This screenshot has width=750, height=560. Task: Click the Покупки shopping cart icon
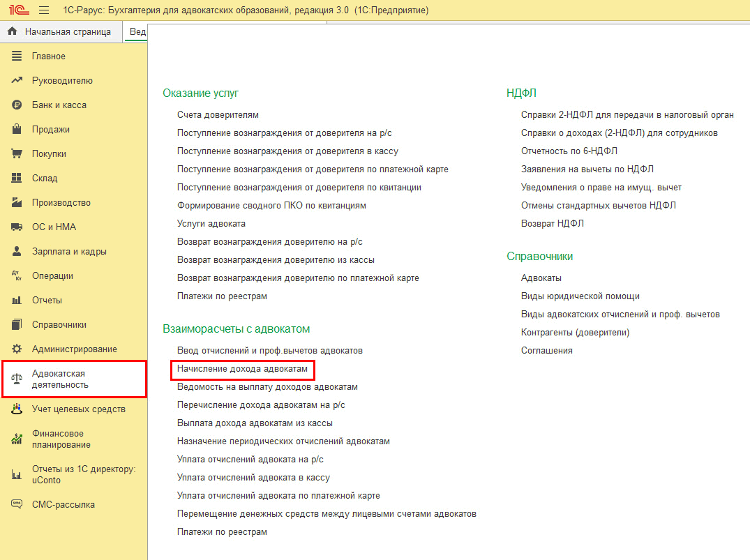coord(17,154)
